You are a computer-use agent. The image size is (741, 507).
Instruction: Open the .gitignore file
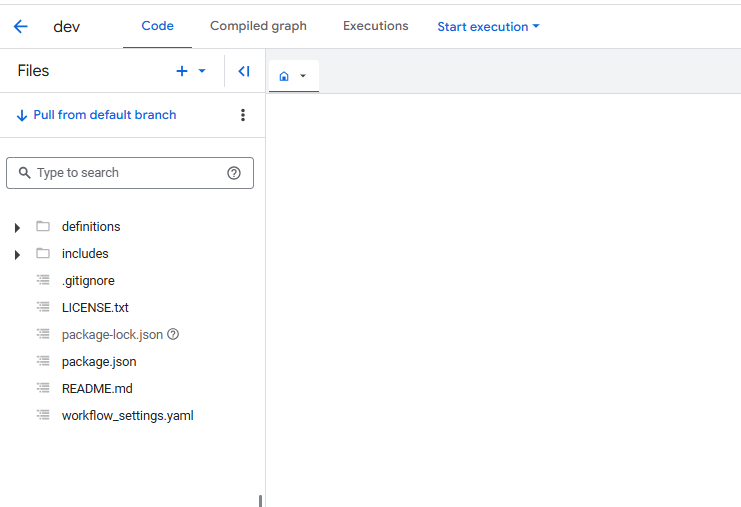(88, 281)
